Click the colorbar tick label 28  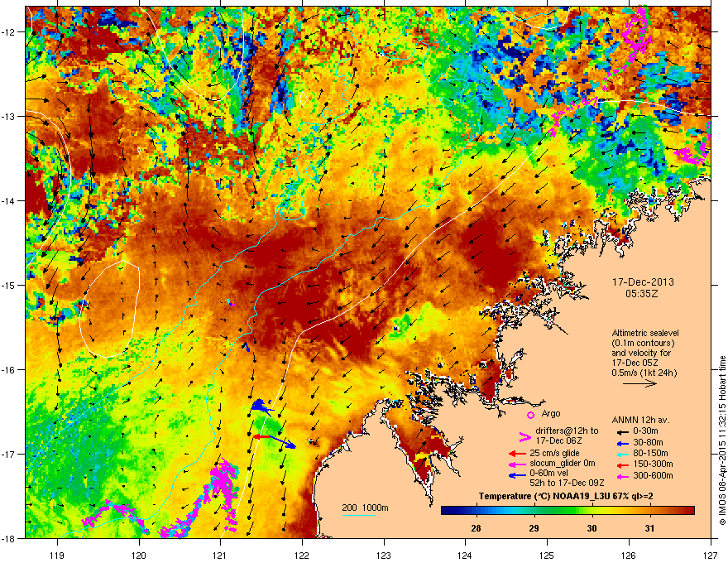coord(476,528)
